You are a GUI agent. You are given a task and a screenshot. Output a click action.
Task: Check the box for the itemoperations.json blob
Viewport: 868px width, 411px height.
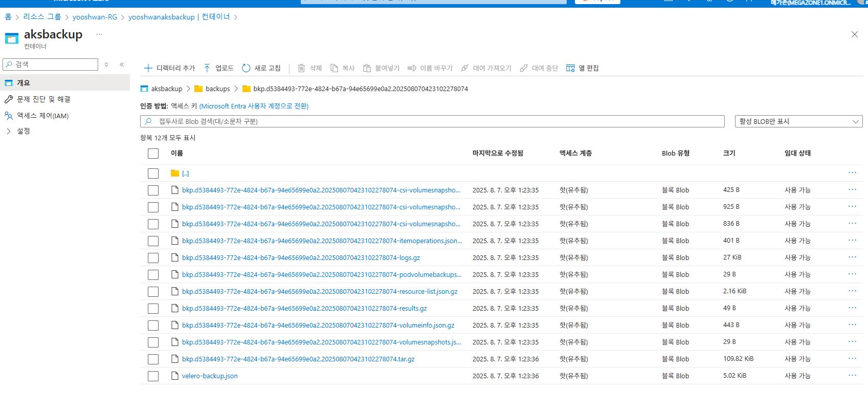click(153, 241)
